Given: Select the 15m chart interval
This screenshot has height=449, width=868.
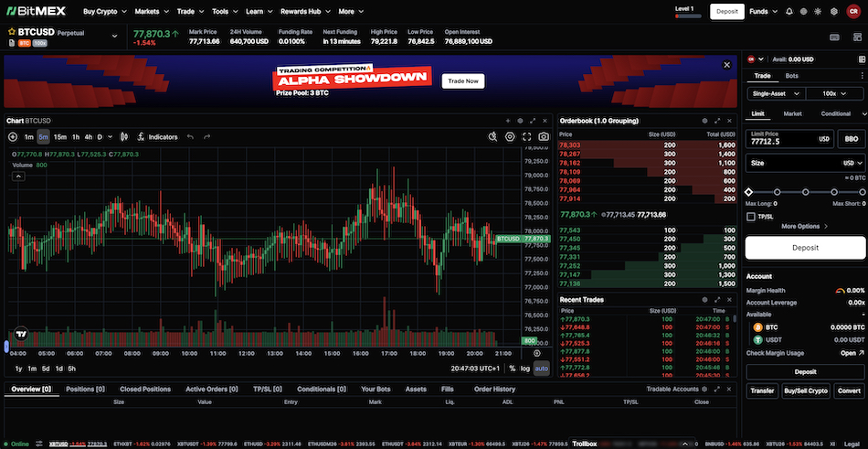Looking at the screenshot, I should [59, 137].
